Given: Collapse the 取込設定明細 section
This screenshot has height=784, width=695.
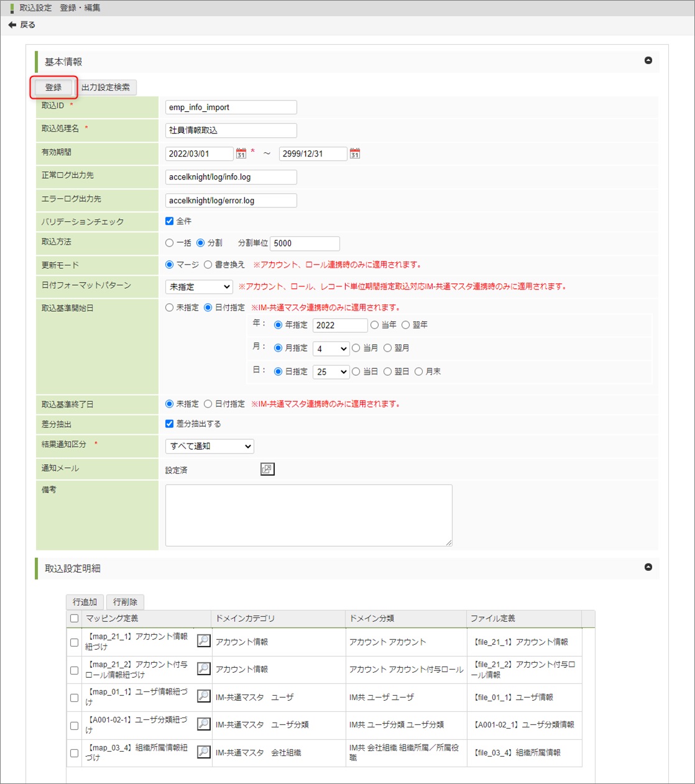Looking at the screenshot, I should [x=648, y=567].
